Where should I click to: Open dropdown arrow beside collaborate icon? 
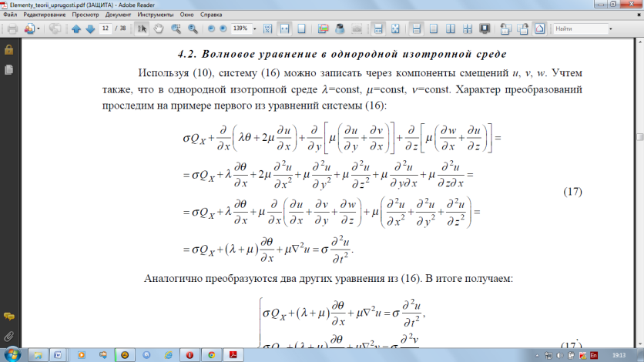39,28
